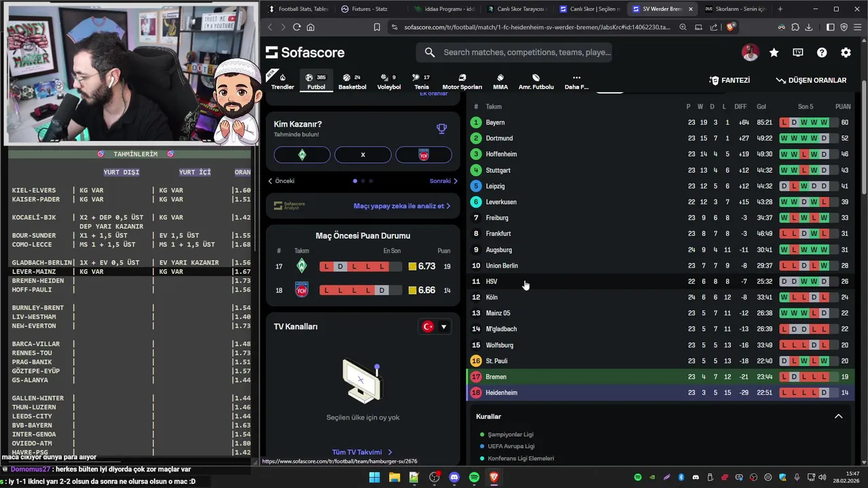
Task: Reload the page in the browser
Action: [296, 27]
